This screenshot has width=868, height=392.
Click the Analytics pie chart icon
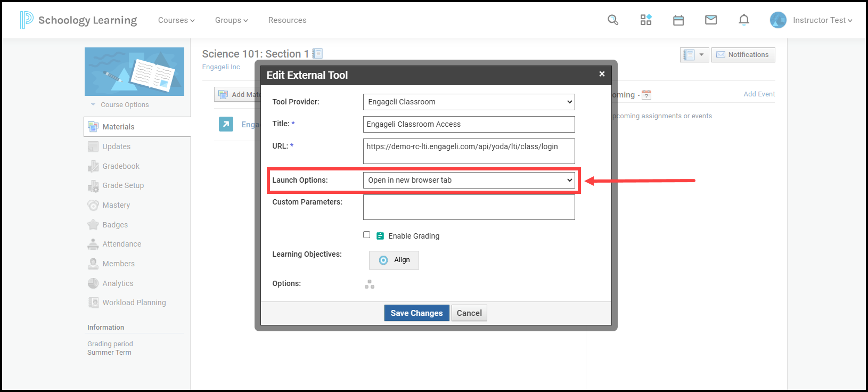coord(93,283)
